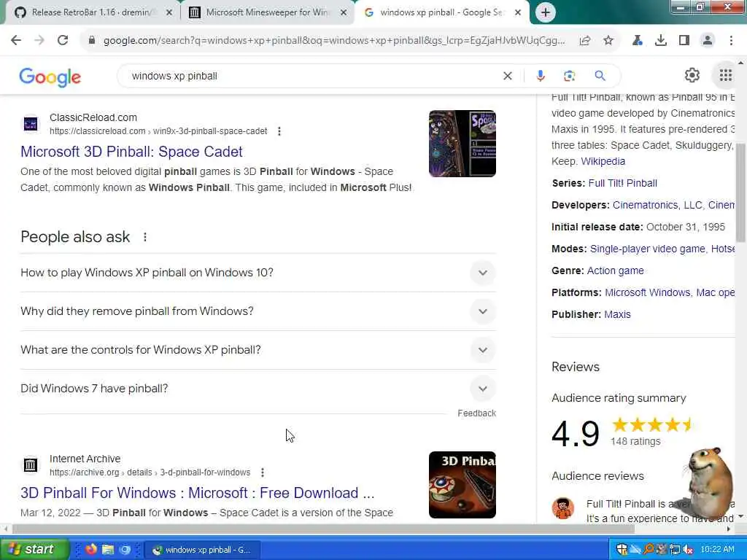
Task: Open the Action game genre link
Action: (x=615, y=271)
